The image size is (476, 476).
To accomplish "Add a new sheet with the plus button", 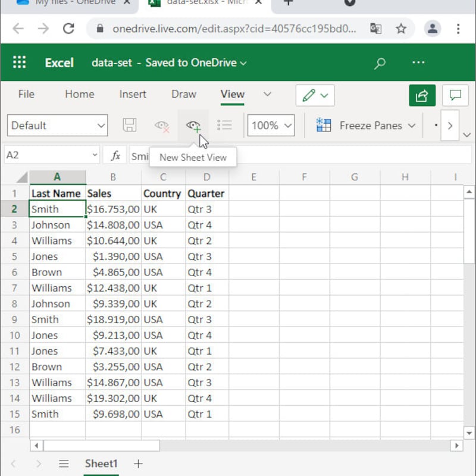I will pos(139,464).
